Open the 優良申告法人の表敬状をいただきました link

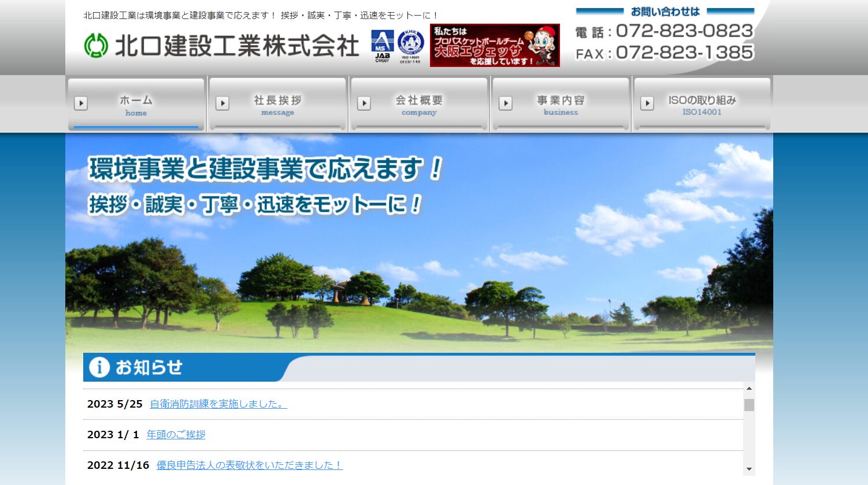pyautogui.click(x=250, y=465)
